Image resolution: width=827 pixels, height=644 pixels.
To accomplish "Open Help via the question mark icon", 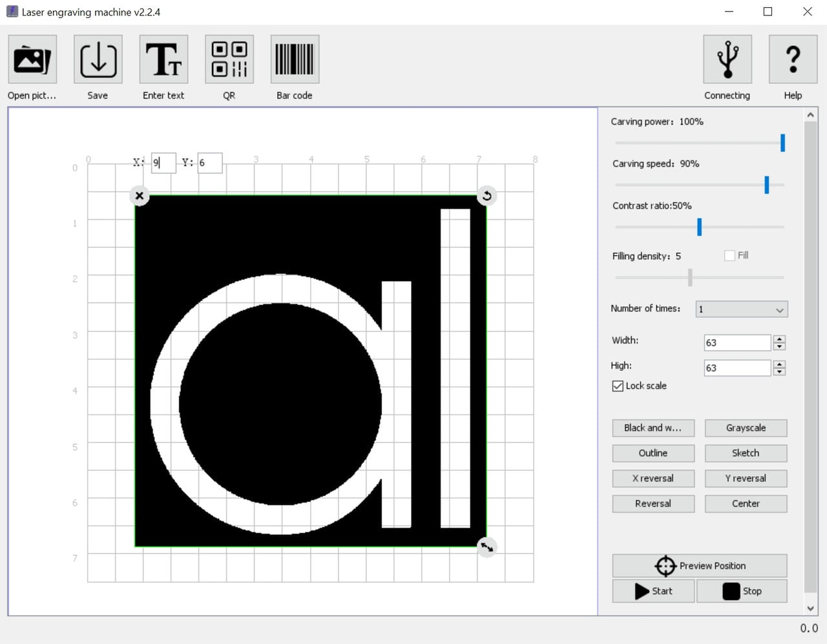I will pyautogui.click(x=793, y=59).
